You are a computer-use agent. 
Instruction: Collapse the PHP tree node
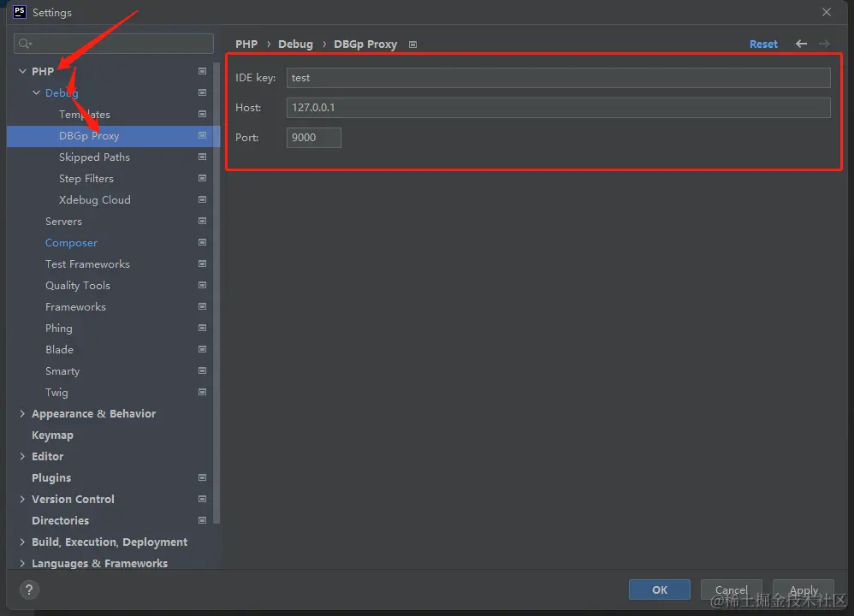pos(22,71)
